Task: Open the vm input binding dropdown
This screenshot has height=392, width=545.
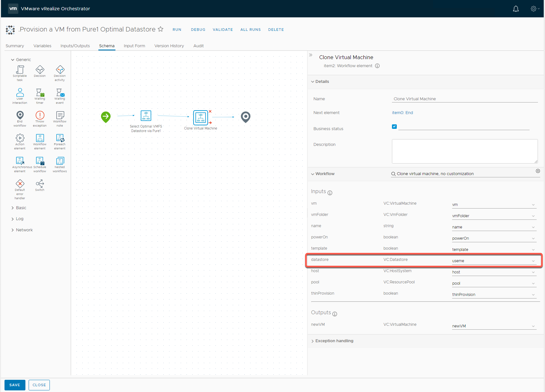Action: pyautogui.click(x=494, y=205)
